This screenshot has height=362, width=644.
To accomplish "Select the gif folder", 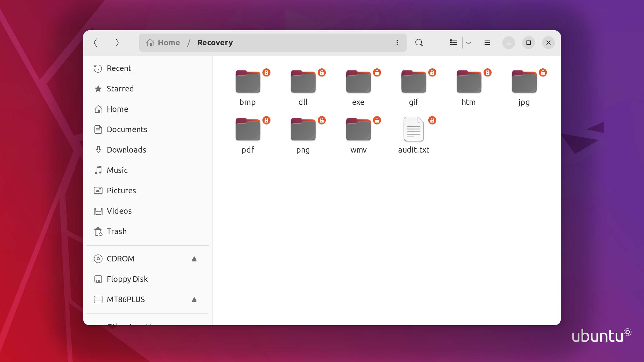I will pyautogui.click(x=414, y=87).
